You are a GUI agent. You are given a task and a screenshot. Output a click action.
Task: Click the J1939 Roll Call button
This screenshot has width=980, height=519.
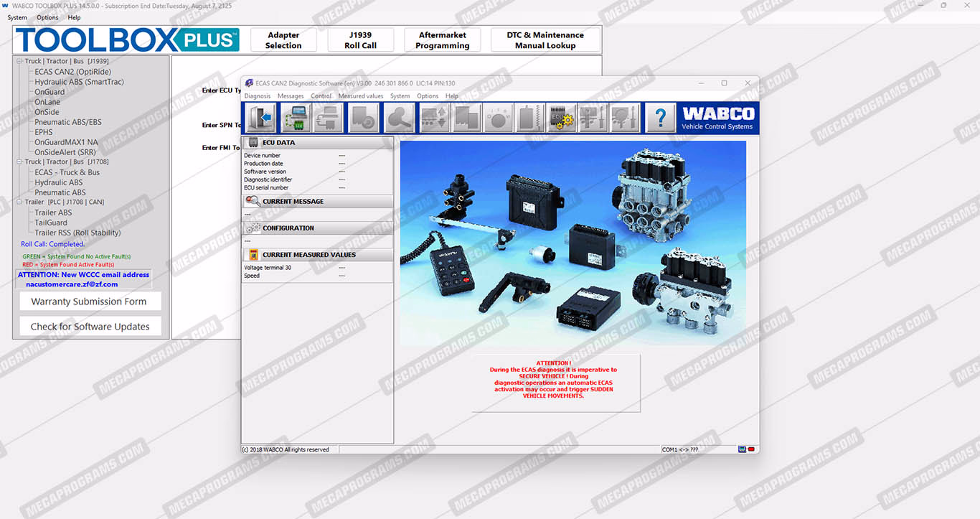[360, 40]
